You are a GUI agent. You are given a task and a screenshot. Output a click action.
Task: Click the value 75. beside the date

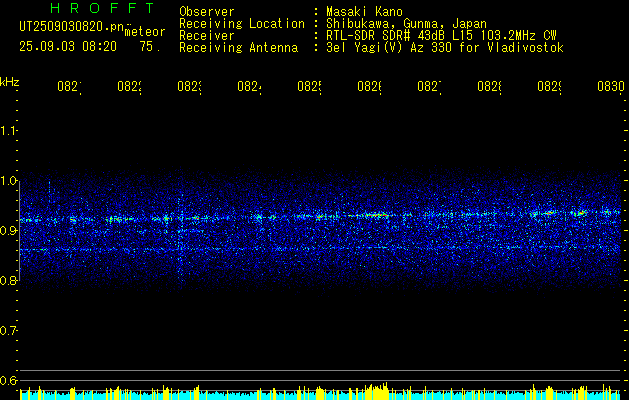pos(150,47)
